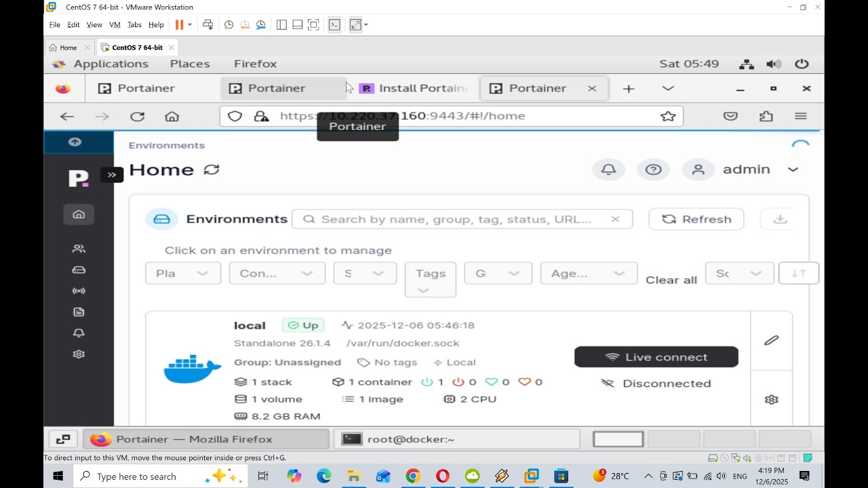Open the Connection type filter dropdown
Image resolution: width=868 pixels, height=488 pixels.
coord(277,273)
